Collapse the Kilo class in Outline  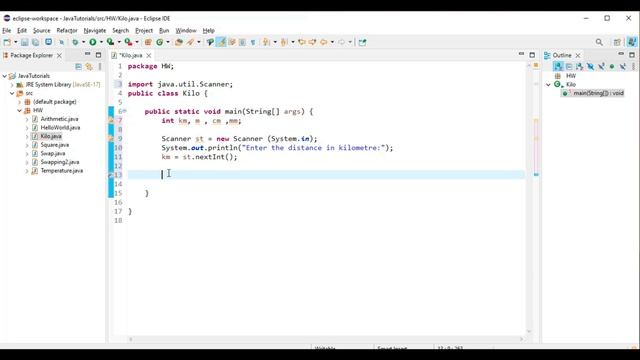549,84
